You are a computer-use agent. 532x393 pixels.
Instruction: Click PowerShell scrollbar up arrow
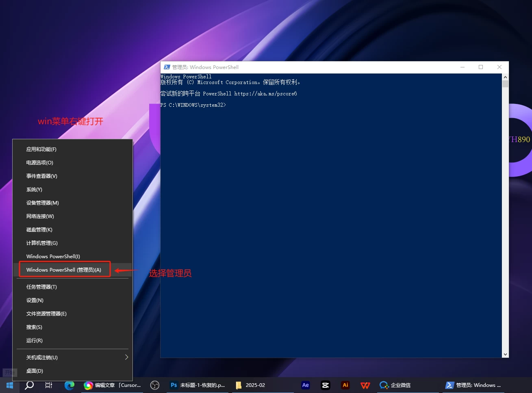point(505,77)
